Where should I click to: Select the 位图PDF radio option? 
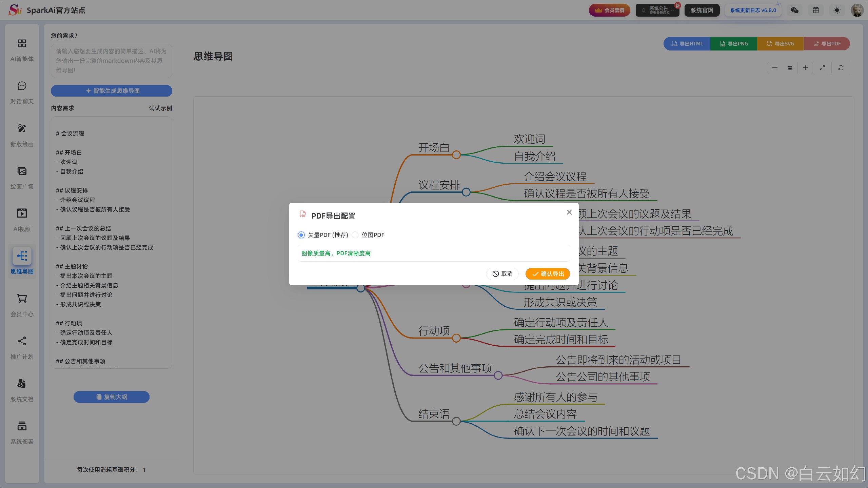point(355,235)
